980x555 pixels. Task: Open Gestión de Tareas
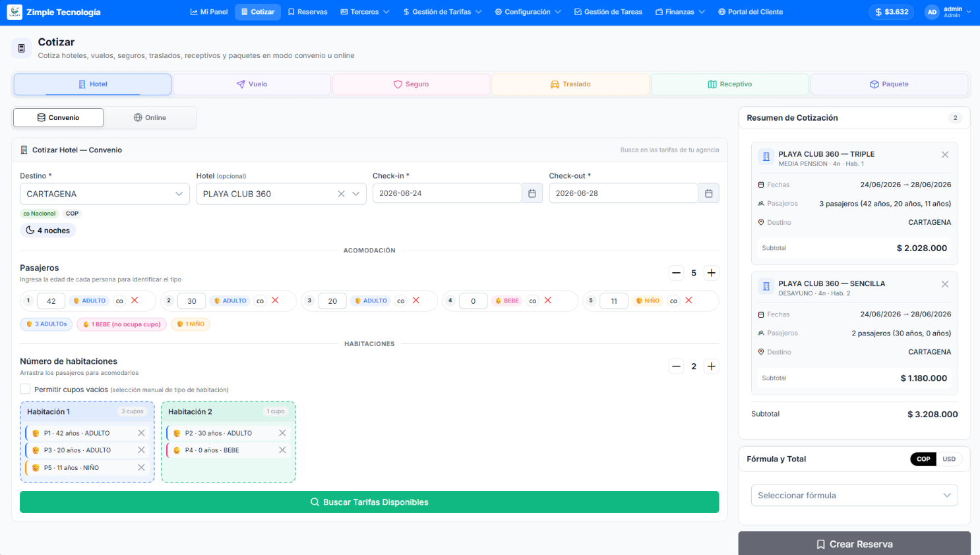click(x=608, y=12)
